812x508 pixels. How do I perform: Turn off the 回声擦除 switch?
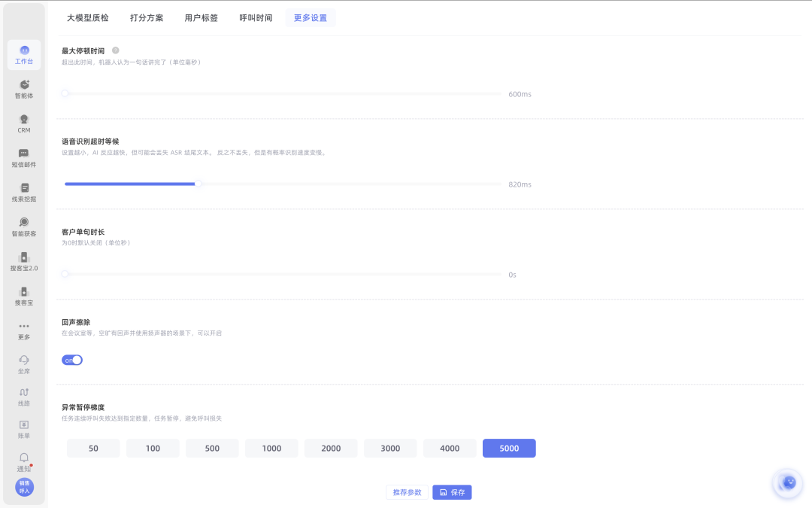(72, 360)
